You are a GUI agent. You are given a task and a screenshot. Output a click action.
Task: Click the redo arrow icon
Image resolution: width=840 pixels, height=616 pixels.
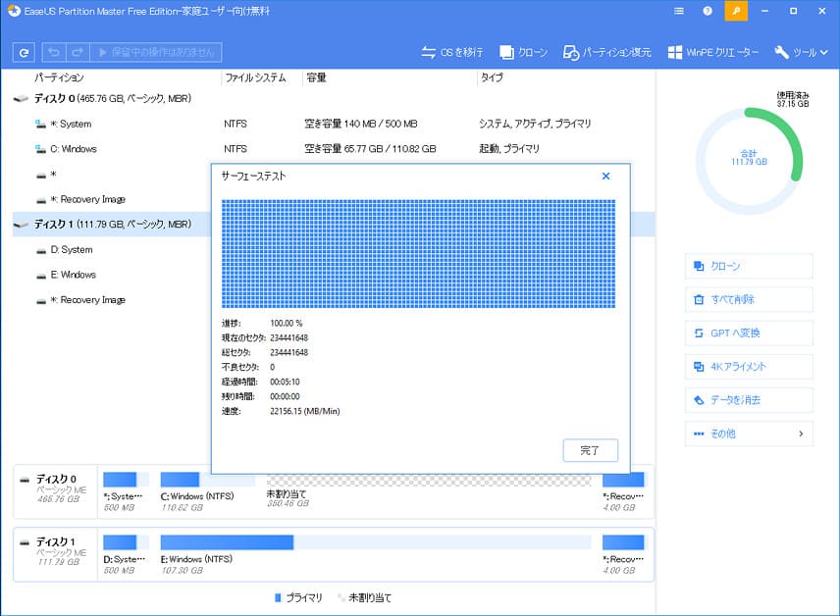tap(77, 52)
